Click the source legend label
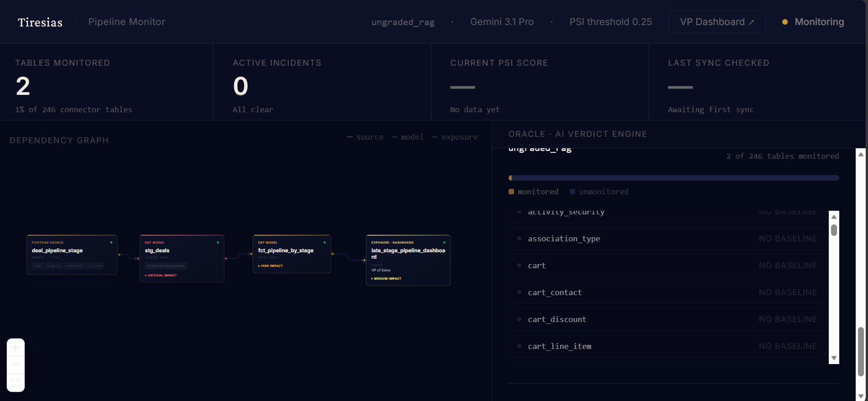Image resolution: width=868 pixels, height=401 pixels. pyautogui.click(x=370, y=137)
